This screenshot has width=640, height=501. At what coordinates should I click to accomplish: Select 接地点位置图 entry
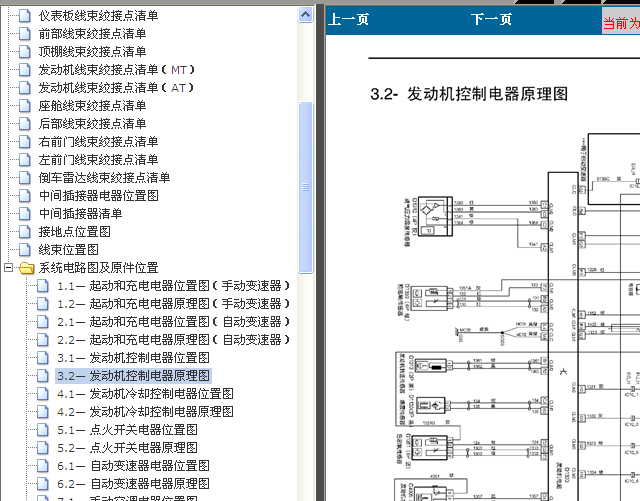click(x=74, y=232)
